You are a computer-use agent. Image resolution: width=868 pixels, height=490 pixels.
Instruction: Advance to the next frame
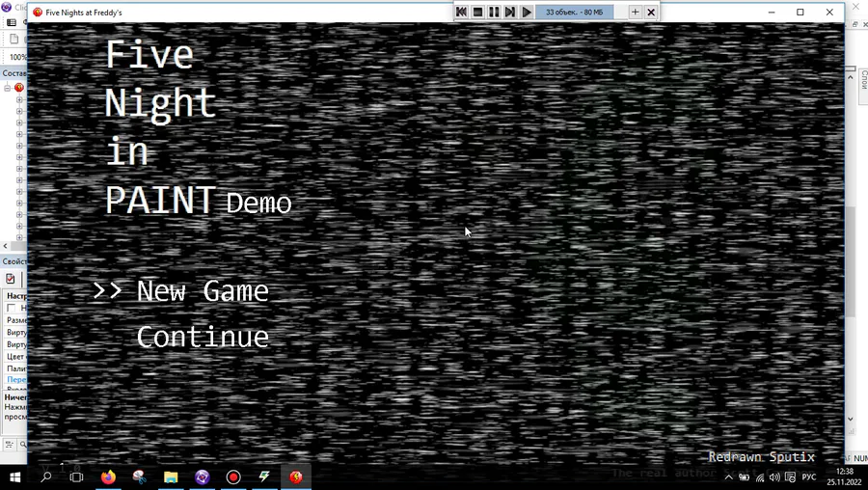pos(510,13)
